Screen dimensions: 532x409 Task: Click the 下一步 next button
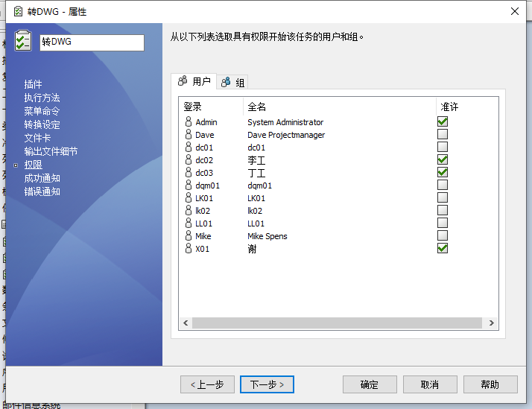pos(267,384)
